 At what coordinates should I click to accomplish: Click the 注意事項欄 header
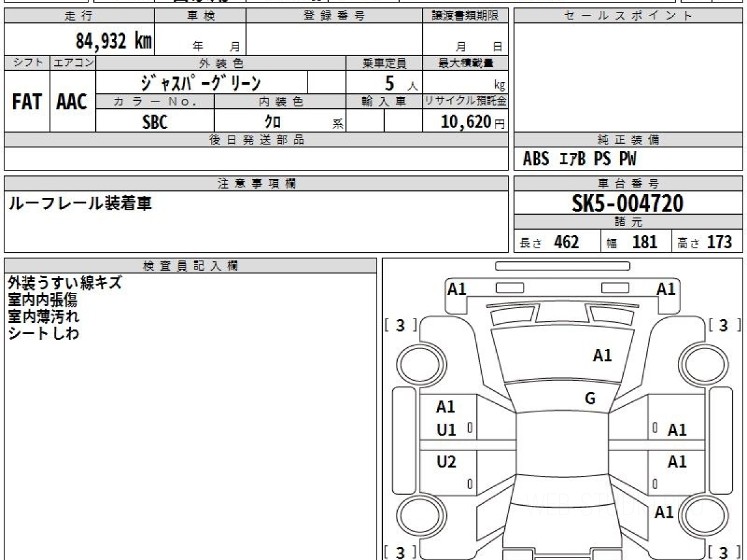(256, 183)
